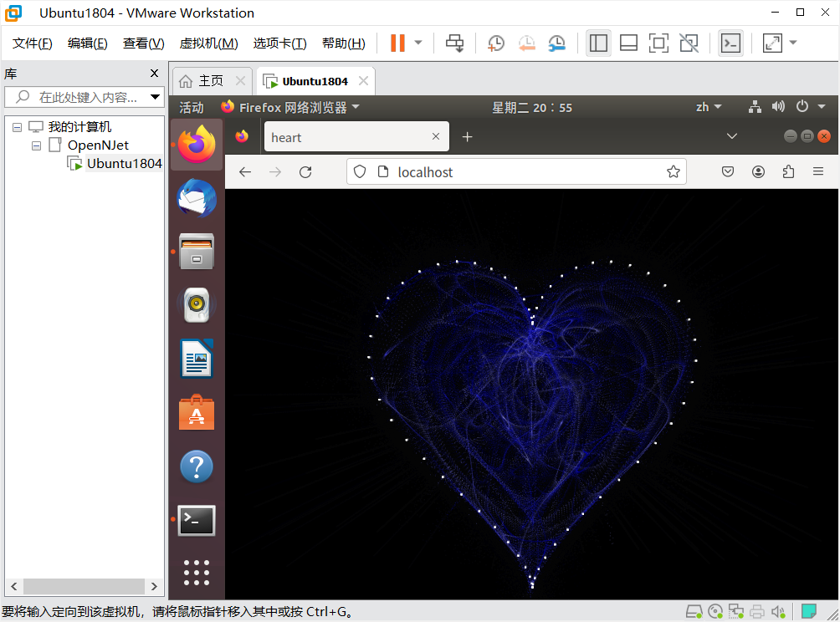Open the Files manager from the dock
Image resolution: width=840 pixels, height=622 pixels.
click(197, 251)
